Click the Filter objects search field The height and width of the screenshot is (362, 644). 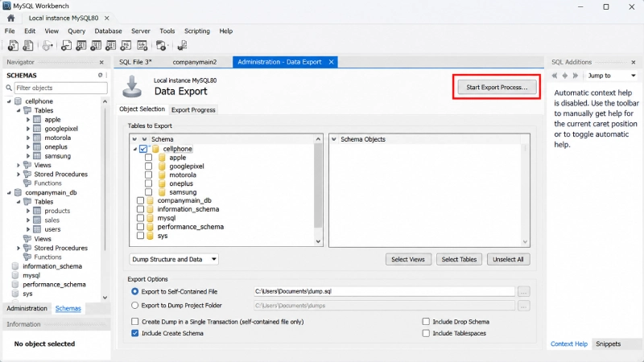pyautogui.click(x=61, y=88)
